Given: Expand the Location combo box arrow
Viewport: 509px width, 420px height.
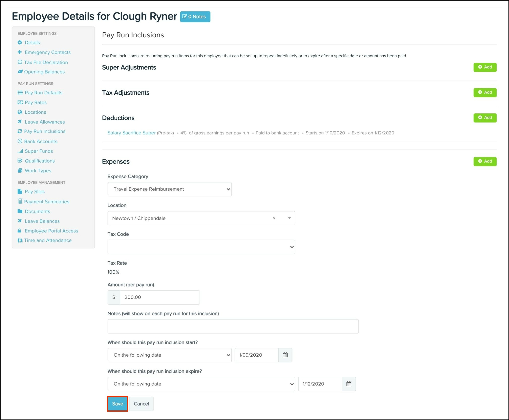Looking at the screenshot, I should pos(289,218).
